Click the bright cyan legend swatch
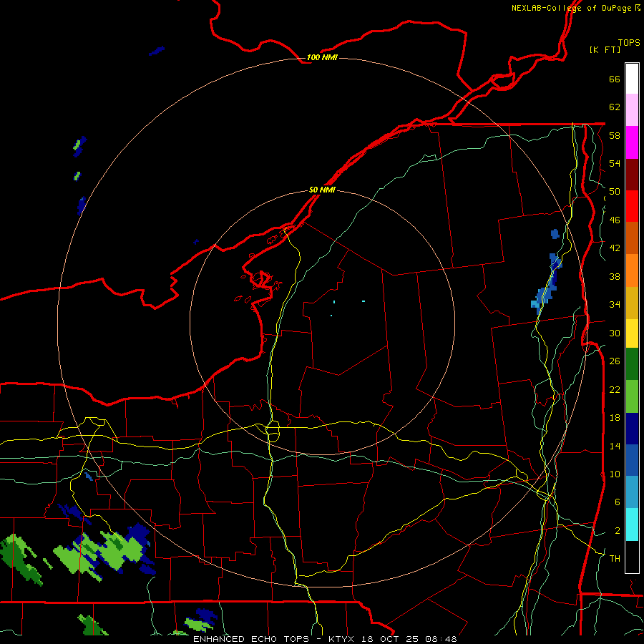Viewport: 644px width, 644px height. click(x=632, y=525)
